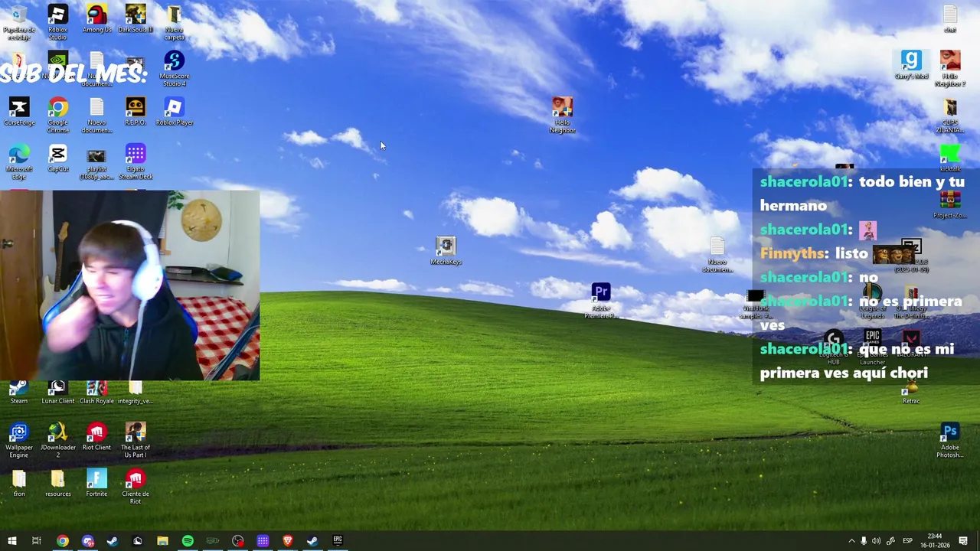Open Brave browser in the taskbar
The width and height of the screenshot is (980, 551).
288,541
